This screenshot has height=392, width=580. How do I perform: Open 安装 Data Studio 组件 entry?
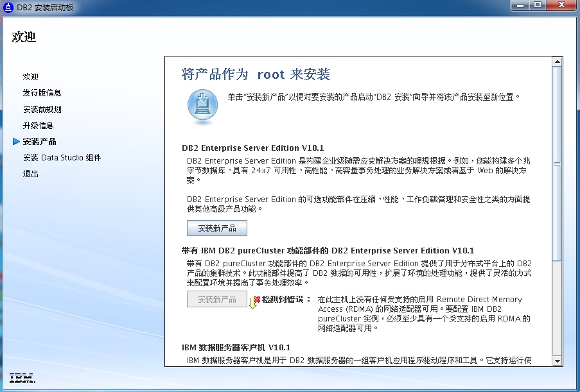[x=62, y=158]
